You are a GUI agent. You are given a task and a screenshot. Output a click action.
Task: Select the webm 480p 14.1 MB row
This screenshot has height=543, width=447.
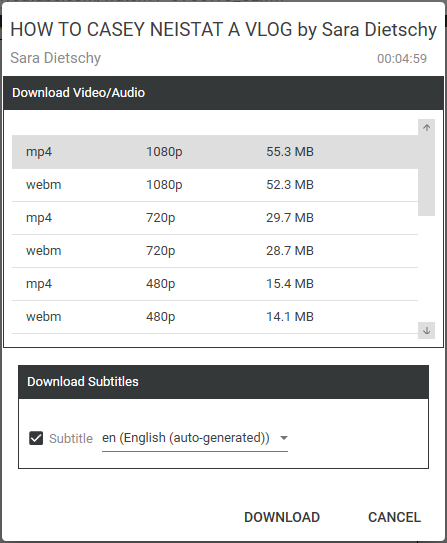click(x=215, y=317)
